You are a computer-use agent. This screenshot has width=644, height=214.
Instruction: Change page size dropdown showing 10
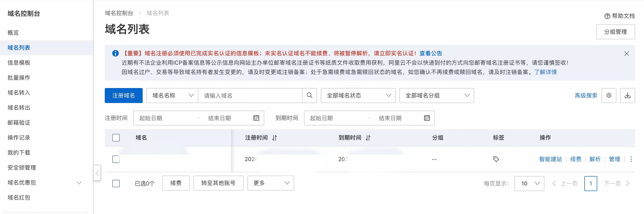tap(529, 184)
